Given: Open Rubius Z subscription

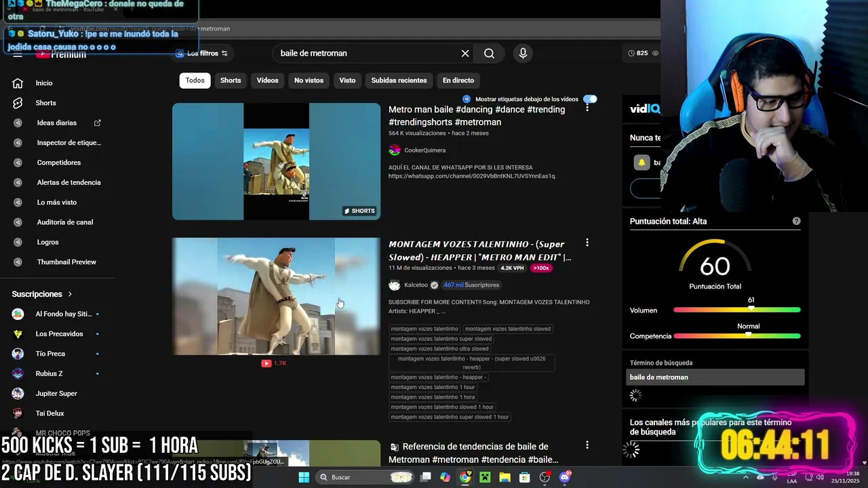Looking at the screenshot, I should click(x=57, y=373).
